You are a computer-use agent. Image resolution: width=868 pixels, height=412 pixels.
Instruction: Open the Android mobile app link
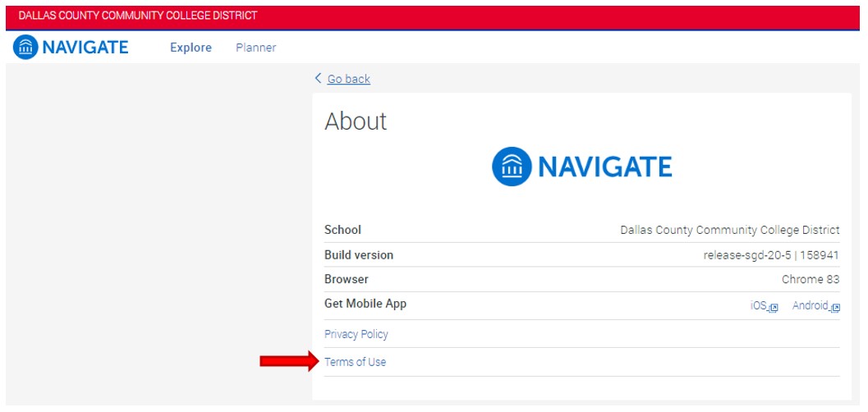pos(810,305)
